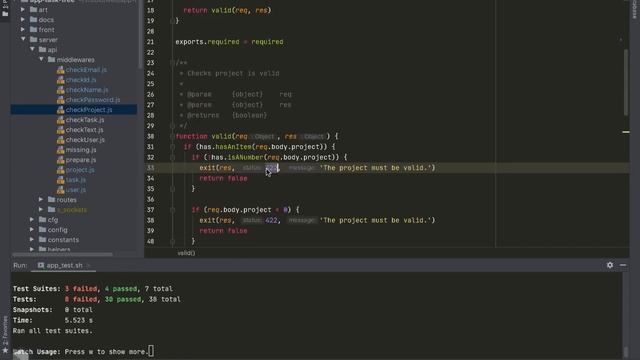Screen dimensions: 640x360
Task: Open checkText.js in project tree
Action: point(84,130)
